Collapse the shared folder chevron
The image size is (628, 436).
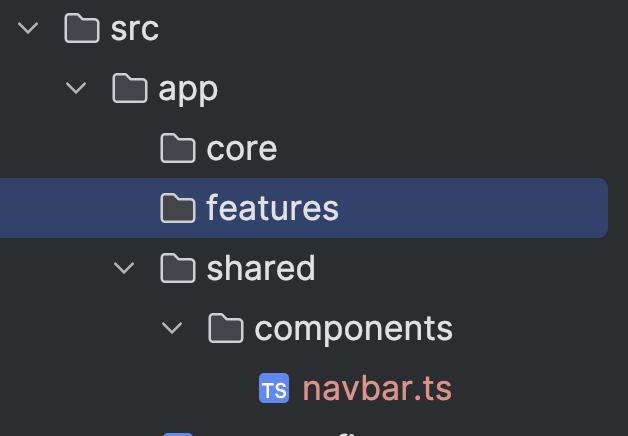(x=124, y=268)
